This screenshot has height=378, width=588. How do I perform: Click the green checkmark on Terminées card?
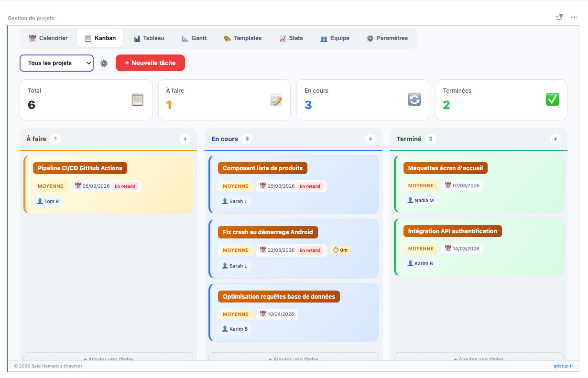pos(552,99)
